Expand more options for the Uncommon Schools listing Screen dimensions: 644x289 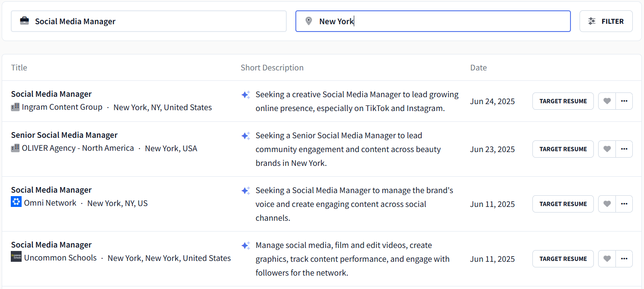(624, 258)
